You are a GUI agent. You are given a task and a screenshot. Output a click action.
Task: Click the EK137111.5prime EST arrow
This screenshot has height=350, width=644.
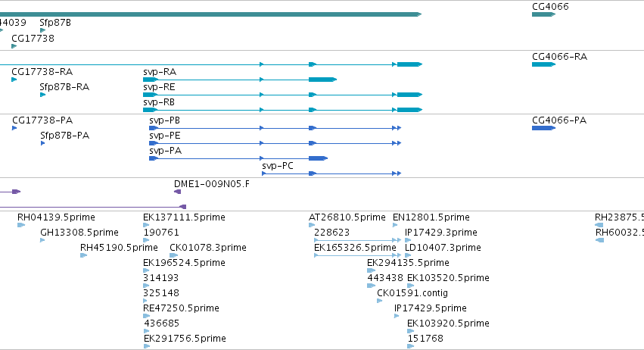pyautogui.click(x=146, y=225)
